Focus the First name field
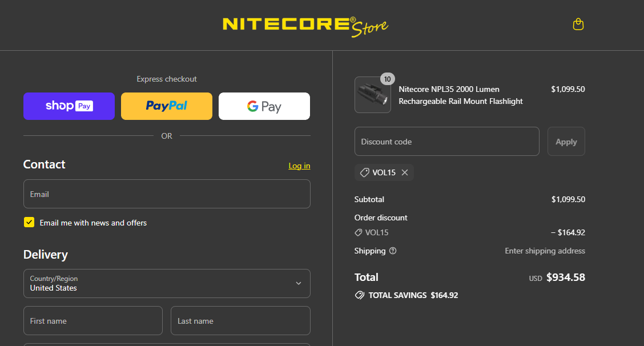The height and width of the screenshot is (346, 644). point(93,320)
